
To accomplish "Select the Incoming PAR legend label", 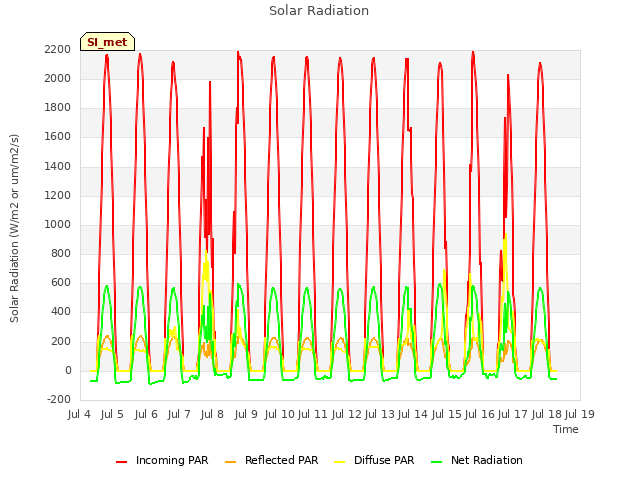I will coord(172,460).
